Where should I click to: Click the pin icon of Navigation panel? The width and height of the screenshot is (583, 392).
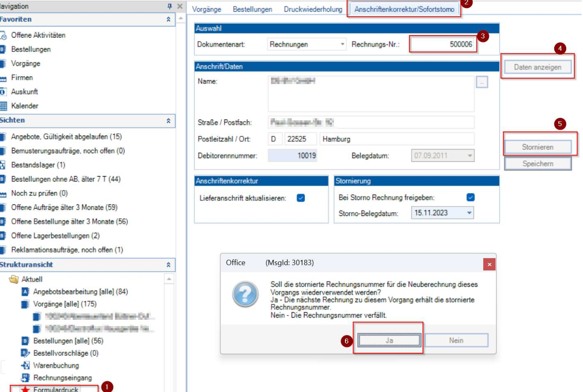tap(170, 6)
